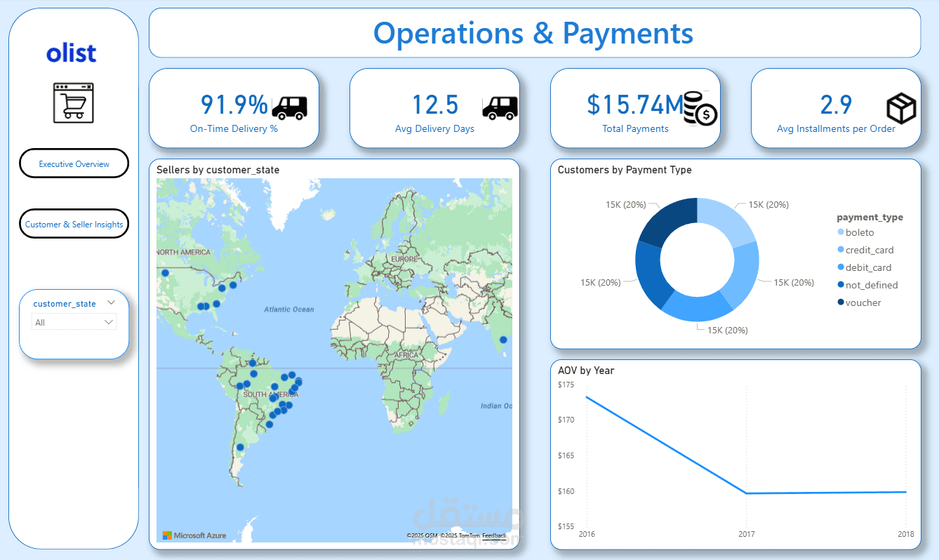Viewport: 939px width, 560px height.
Task: Collapse the customer_state slicer header chevron
Action: click(x=111, y=302)
